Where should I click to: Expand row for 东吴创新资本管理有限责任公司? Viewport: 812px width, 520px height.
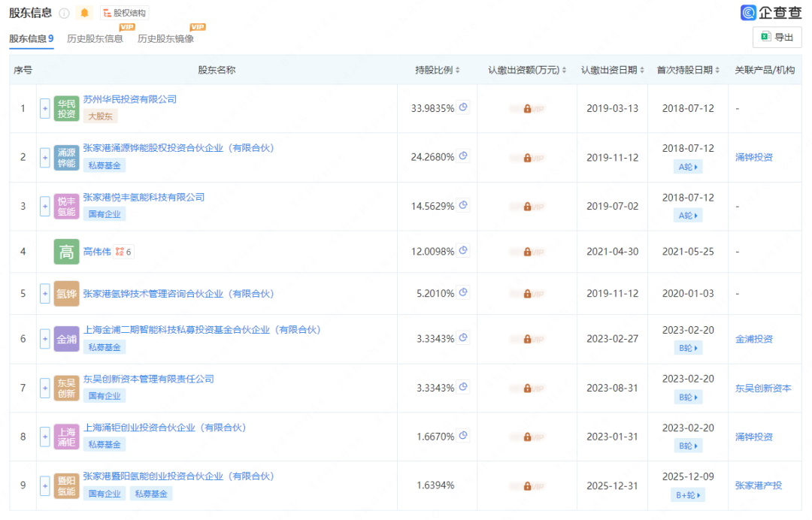point(45,388)
